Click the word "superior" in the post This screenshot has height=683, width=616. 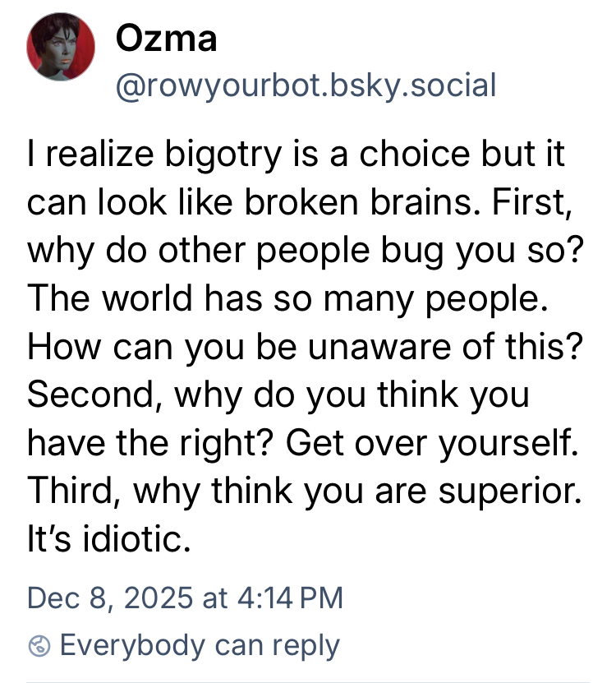coord(513,493)
